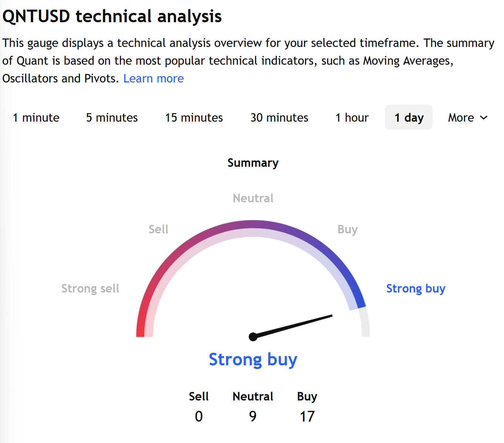
Task: Click the Neutral count of 9
Action: (x=253, y=416)
